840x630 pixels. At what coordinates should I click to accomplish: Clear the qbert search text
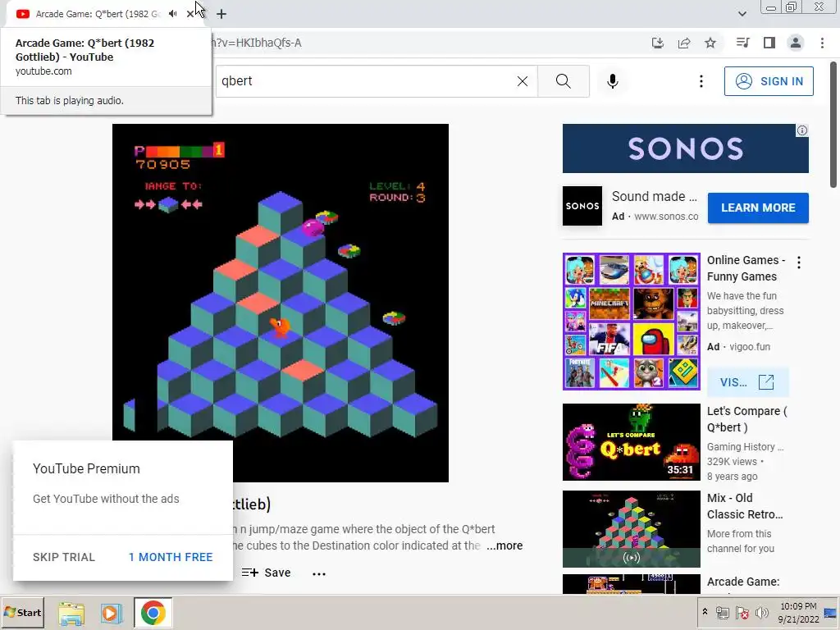pyautogui.click(x=523, y=81)
